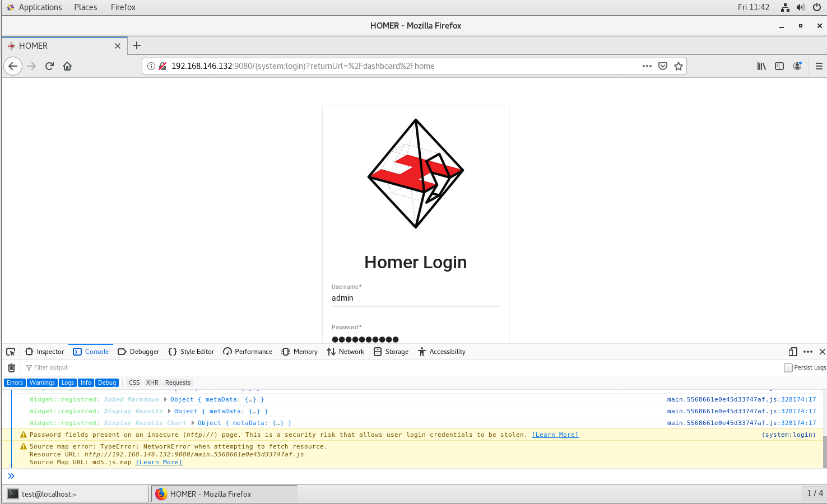Toggle the Warnings filter in console
The image size is (827, 504).
pos(42,382)
